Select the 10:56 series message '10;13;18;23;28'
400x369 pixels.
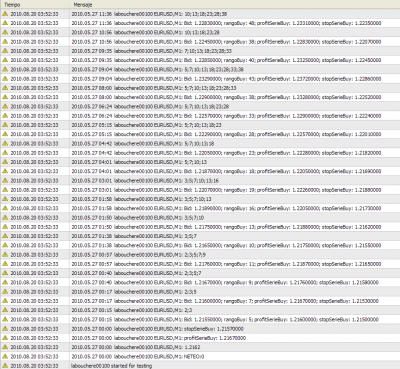(146, 33)
